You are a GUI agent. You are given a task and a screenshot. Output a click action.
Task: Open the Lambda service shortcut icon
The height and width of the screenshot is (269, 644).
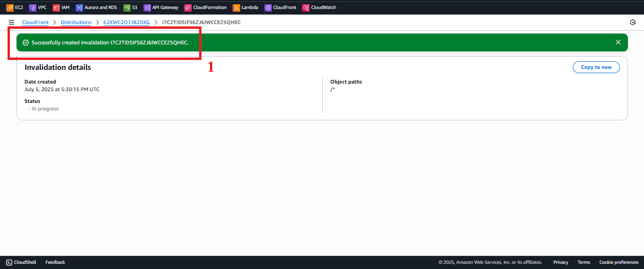click(236, 8)
